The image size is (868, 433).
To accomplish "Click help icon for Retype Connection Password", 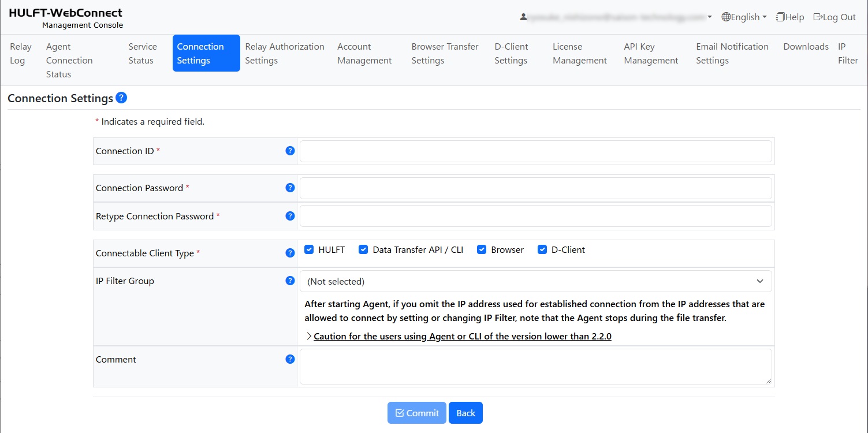I will pyautogui.click(x=290, y=216).
